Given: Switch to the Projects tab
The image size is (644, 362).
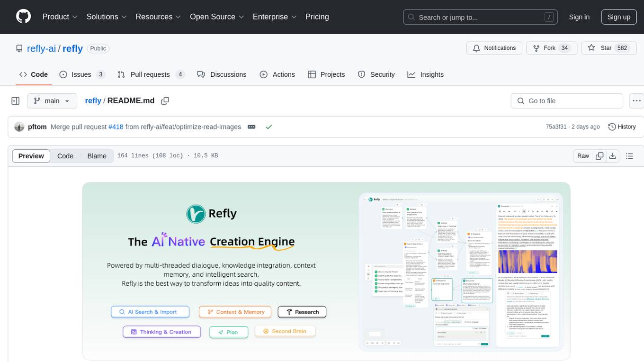Looking at the screenshot, I should tap(326, 74).
